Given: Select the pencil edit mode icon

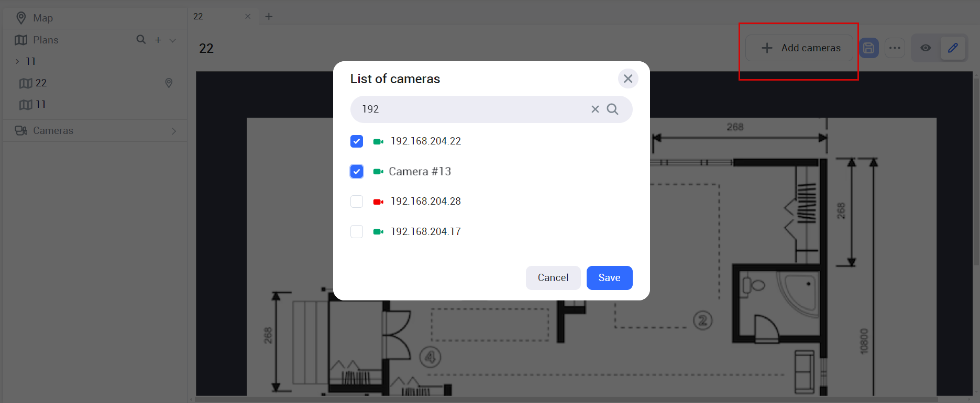Looking at the screenshot, I should point(953,48).
